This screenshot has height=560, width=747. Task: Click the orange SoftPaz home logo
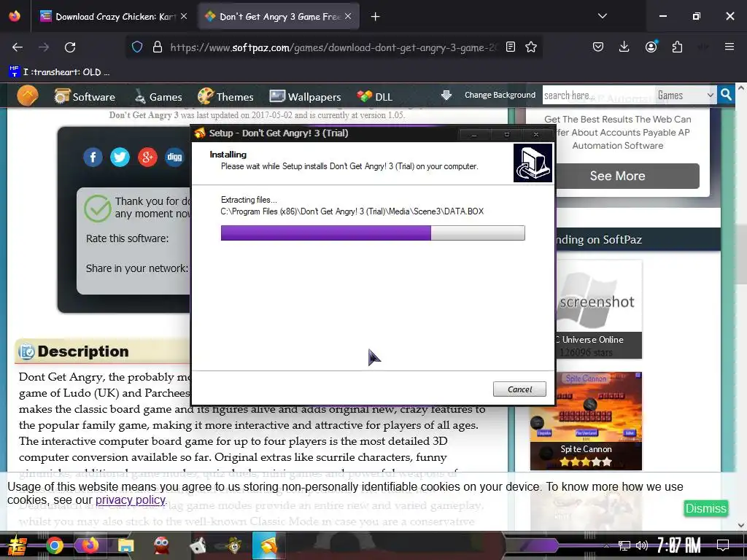click(27, 96)
